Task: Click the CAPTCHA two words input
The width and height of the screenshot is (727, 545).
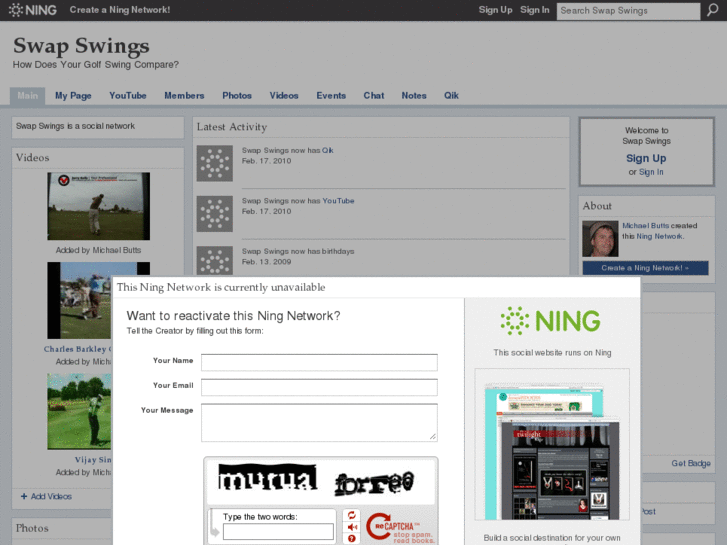Action: (x=278, y=532)
